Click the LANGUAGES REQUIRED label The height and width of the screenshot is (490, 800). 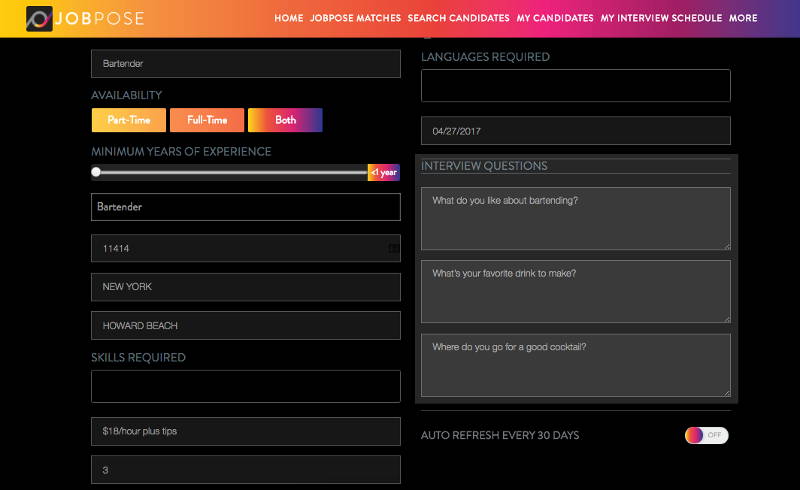tap(485, 57)
